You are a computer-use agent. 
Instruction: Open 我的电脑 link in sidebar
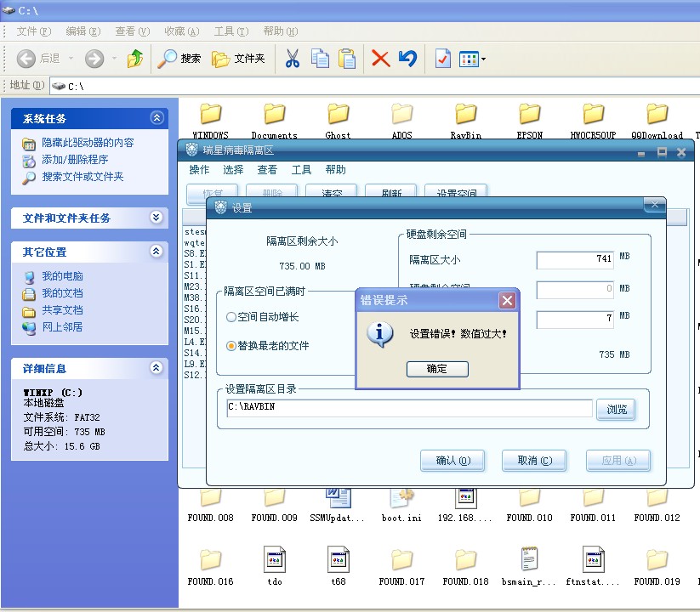62,276
